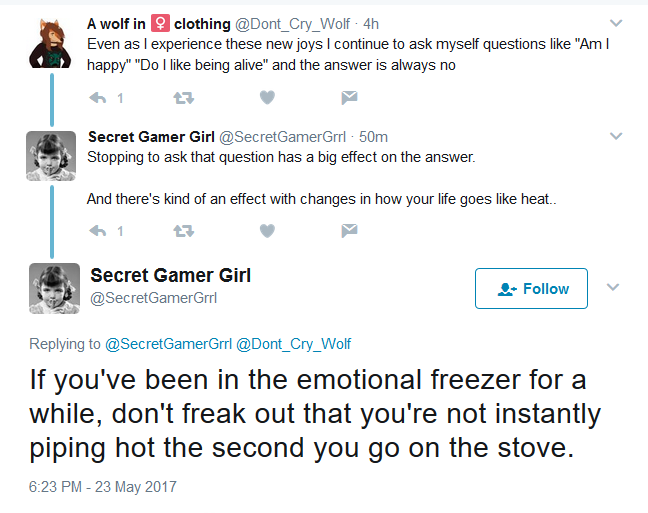648x513 pixels.
Task: Reply to Dont_Cry_Wolf's tweet
Action: [98, 98]
